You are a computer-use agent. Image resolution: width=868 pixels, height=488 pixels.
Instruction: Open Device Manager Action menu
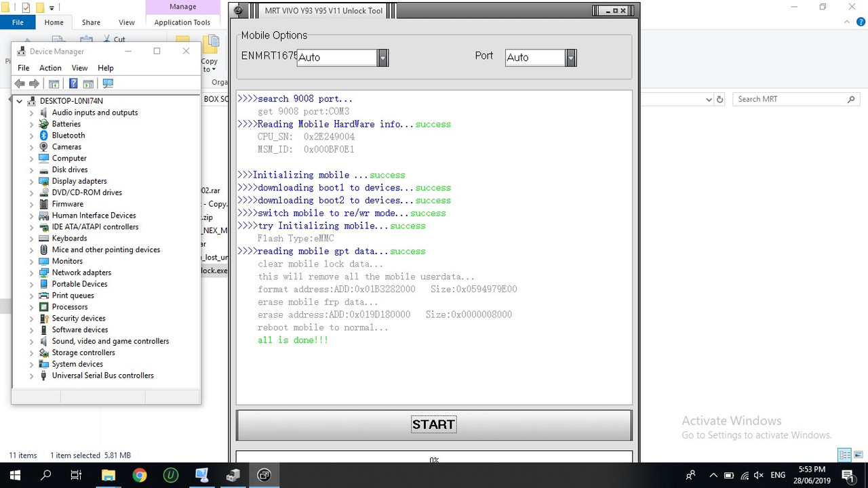point(50,68)
